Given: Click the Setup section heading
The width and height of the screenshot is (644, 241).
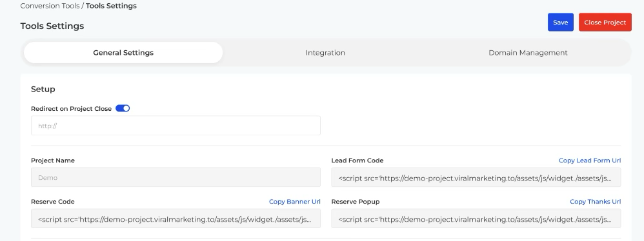Looking at the screenshot, I should coord(43,89).
